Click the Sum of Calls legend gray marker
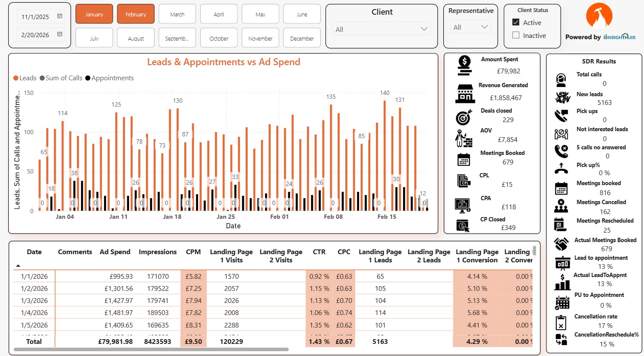Screen dimensions: 644x356 point(42,78)
